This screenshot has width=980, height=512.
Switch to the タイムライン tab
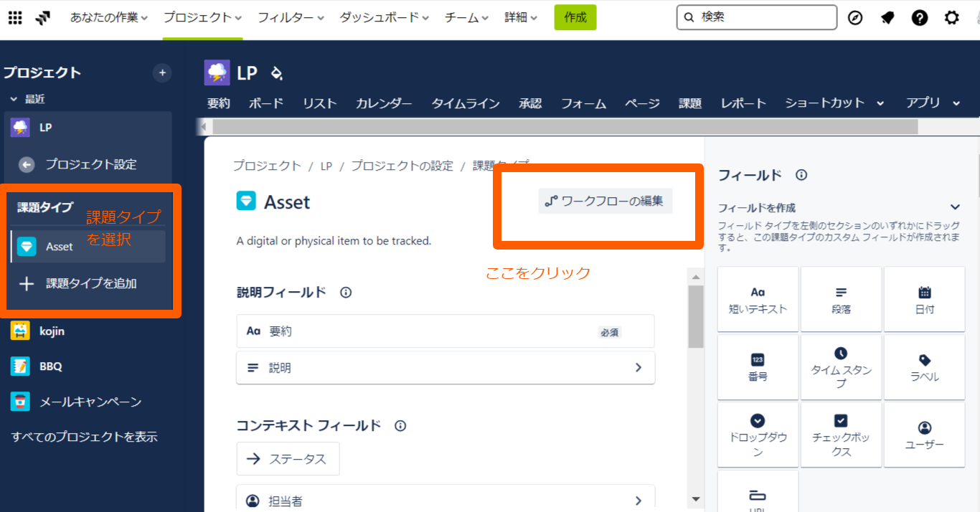pos(466,103)
